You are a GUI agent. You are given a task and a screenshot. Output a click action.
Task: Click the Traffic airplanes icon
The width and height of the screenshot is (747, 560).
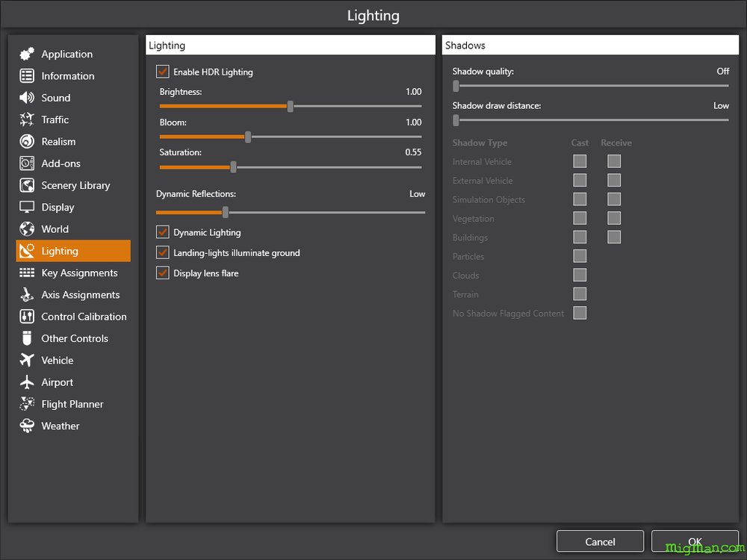pos(27,119)
